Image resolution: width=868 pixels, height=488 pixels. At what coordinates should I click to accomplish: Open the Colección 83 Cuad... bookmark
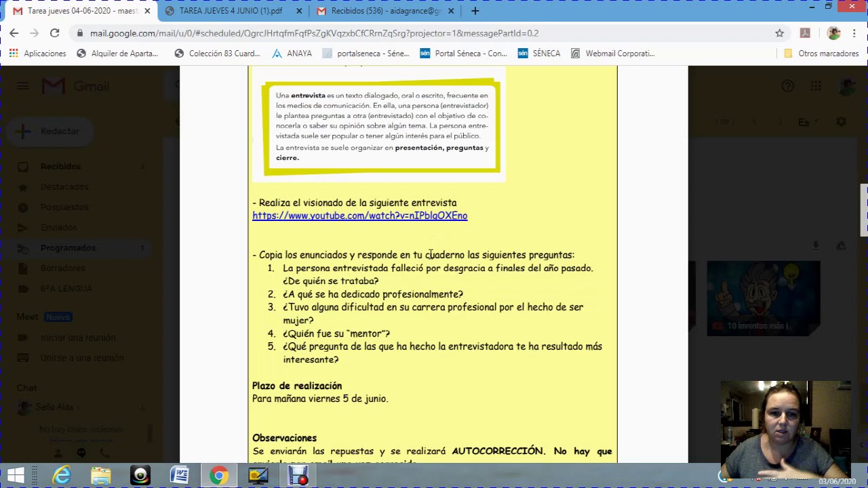point(217,53)
